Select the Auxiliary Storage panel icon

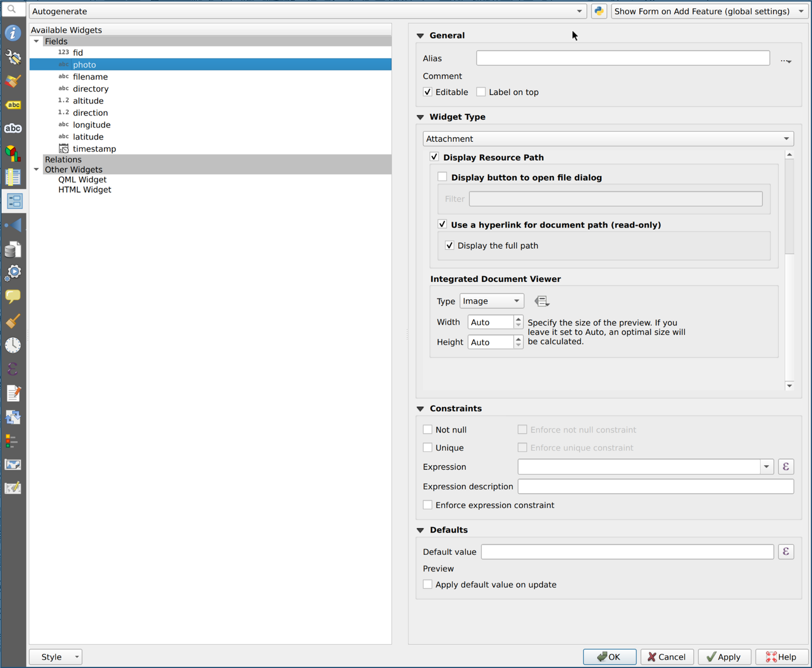pyautogui.click(x=13, y=249)
